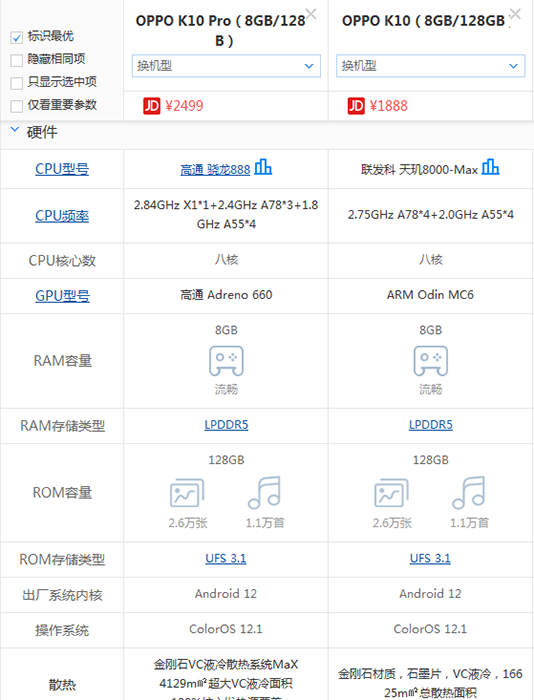Viewport: 534px width, 700px height.
Task: Remove OPPO K10 column with X
Action: [x=515, y=14]
